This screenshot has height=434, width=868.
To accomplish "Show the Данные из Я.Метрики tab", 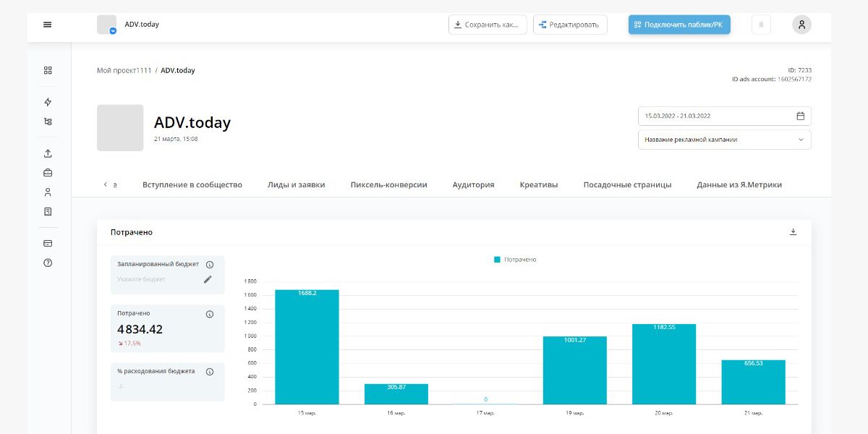I will [x=739, y=184].
